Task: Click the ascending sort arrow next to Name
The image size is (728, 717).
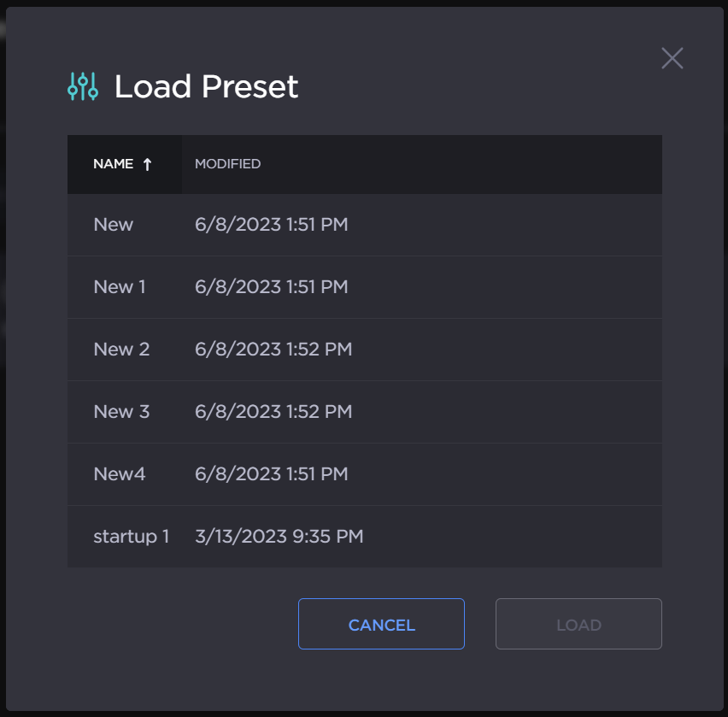Action: coord(147,164)
